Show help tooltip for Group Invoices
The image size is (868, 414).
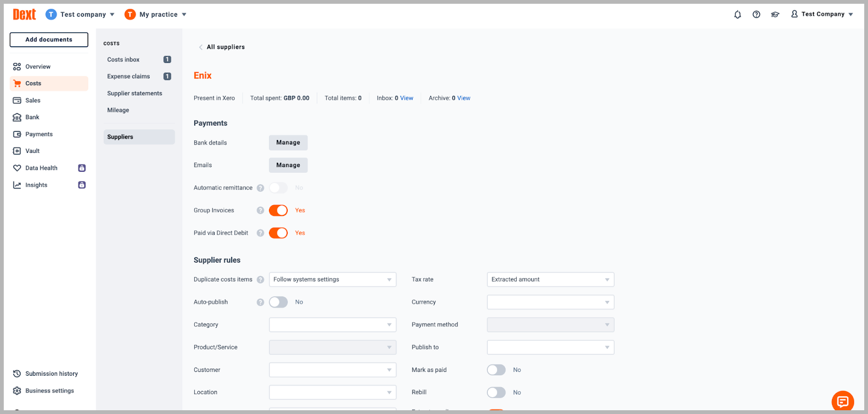pyautogui.click(x=260, y=210)
